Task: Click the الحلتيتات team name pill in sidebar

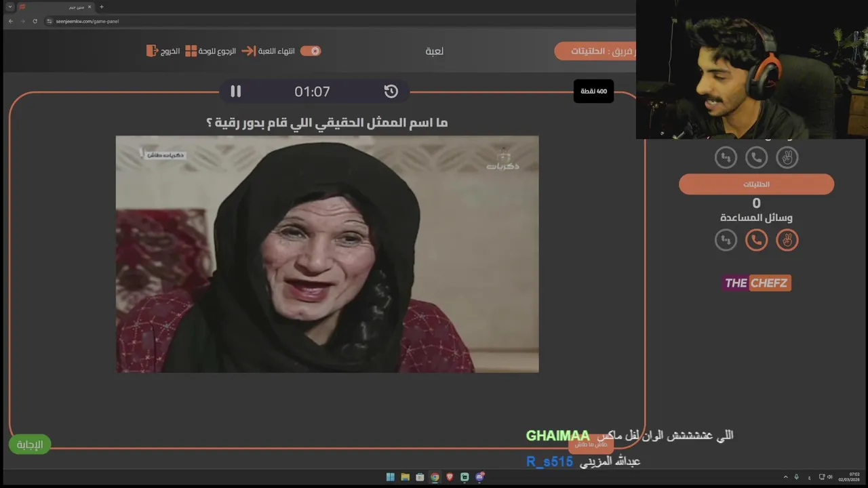Action: click(x=756, y=184)
